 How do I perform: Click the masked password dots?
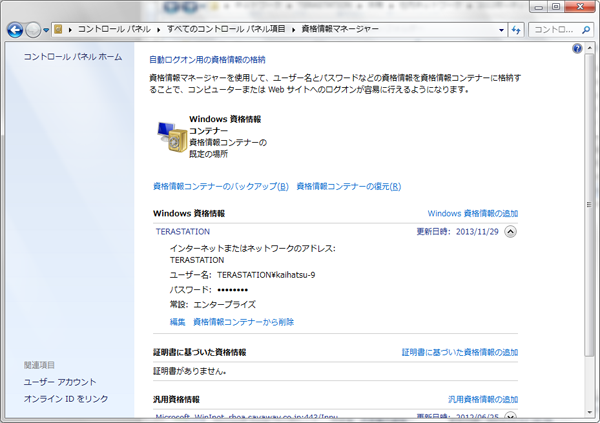(232, 290)
